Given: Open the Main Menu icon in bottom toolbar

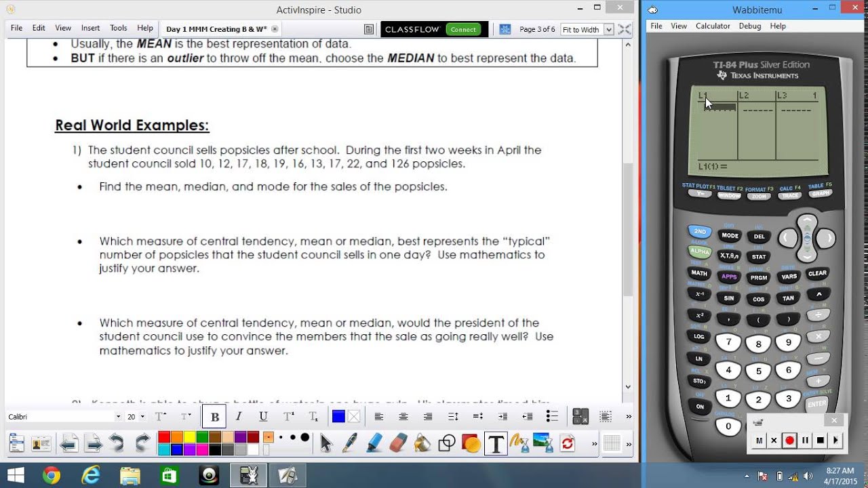Looking at the screenshot, I should (x=16, y=444).
